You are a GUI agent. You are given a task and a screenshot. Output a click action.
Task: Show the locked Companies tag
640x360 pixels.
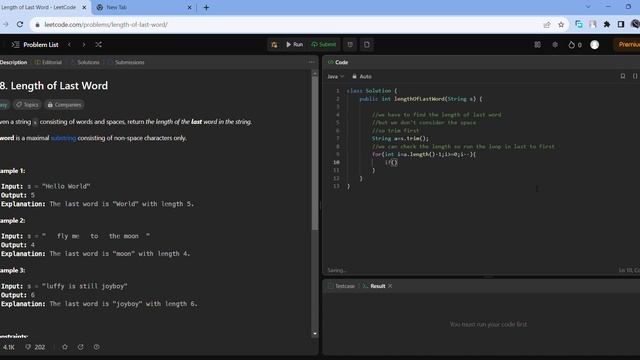coord(64,105)
